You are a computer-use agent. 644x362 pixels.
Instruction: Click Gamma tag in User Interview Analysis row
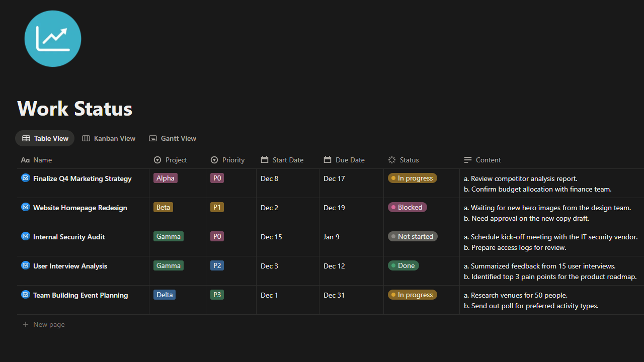pos(169,265)
